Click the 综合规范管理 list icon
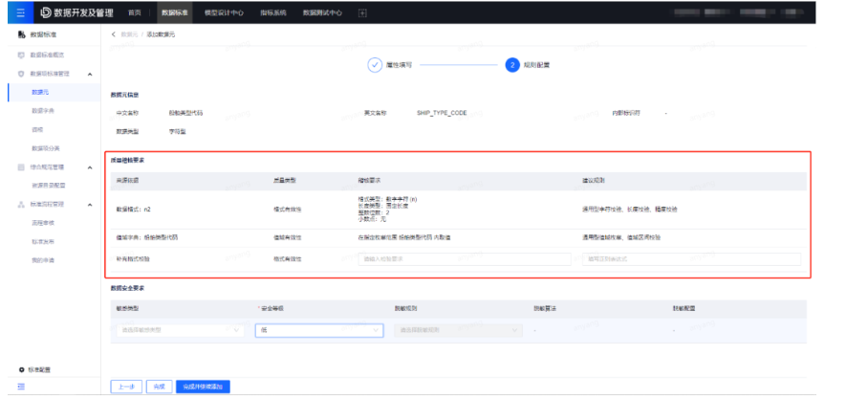The height and width of the screenshot is (400, 868). click(x=22, y=167)
